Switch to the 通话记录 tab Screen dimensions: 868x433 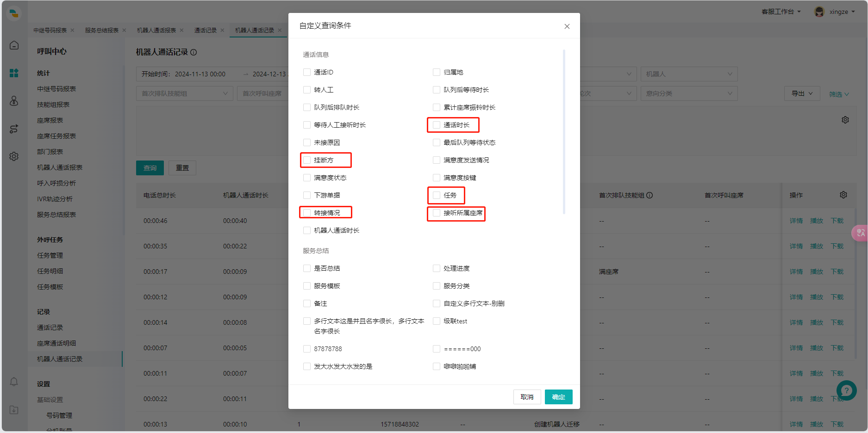(206, 30)
